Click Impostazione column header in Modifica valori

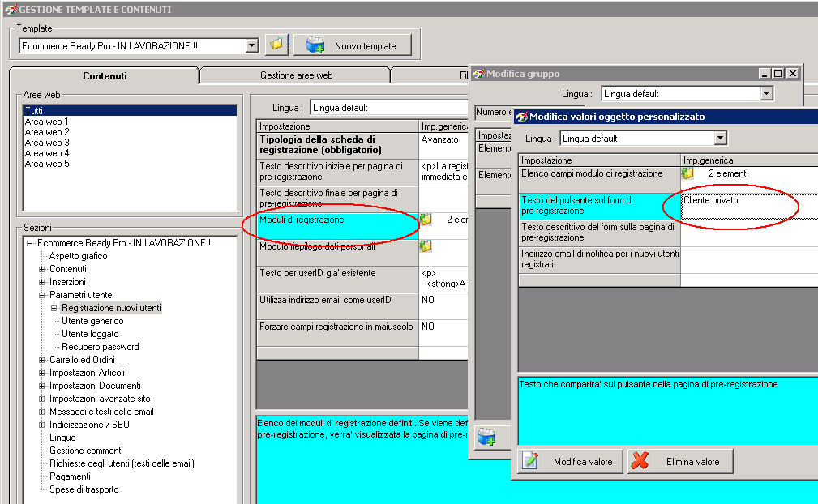tap(599, 160)
